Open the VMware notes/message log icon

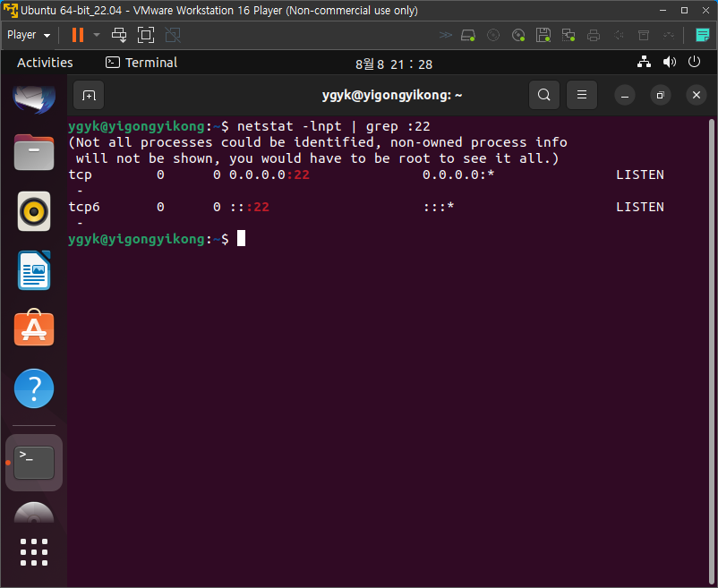click(702, 35)
